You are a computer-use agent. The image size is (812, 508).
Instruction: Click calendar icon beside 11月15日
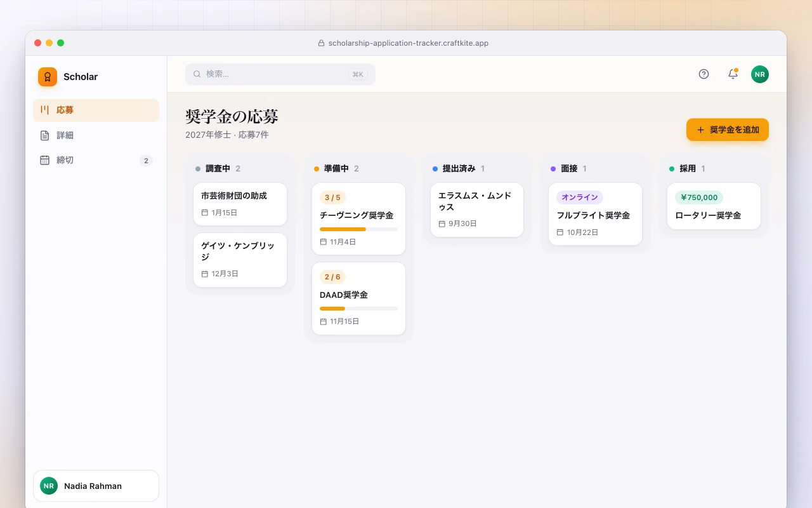[324, 321]
